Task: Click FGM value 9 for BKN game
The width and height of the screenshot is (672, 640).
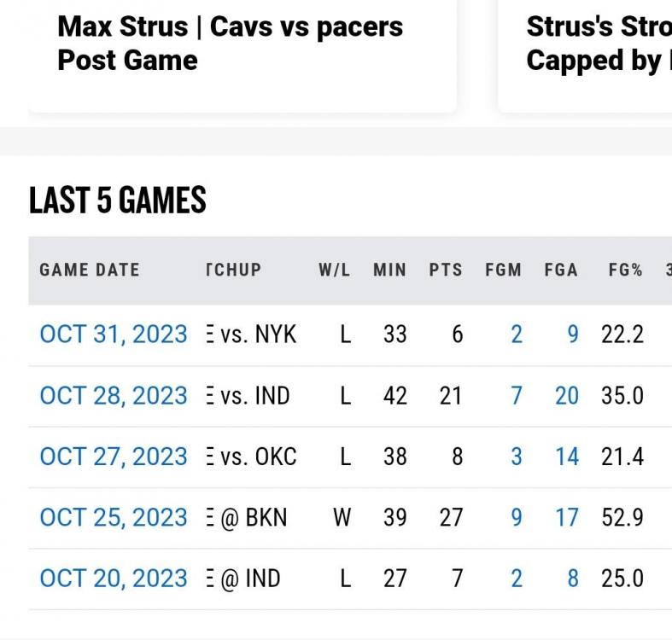Action: coord(516,518)
